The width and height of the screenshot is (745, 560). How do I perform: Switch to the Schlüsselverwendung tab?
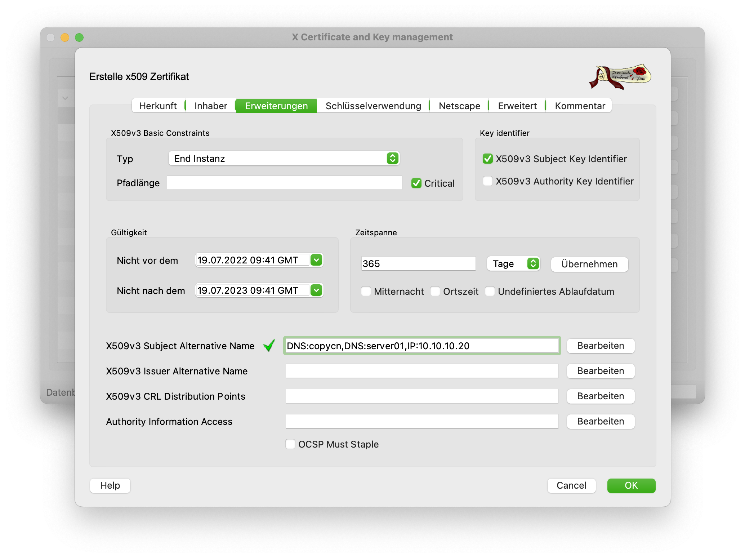[x=373, y=106]
